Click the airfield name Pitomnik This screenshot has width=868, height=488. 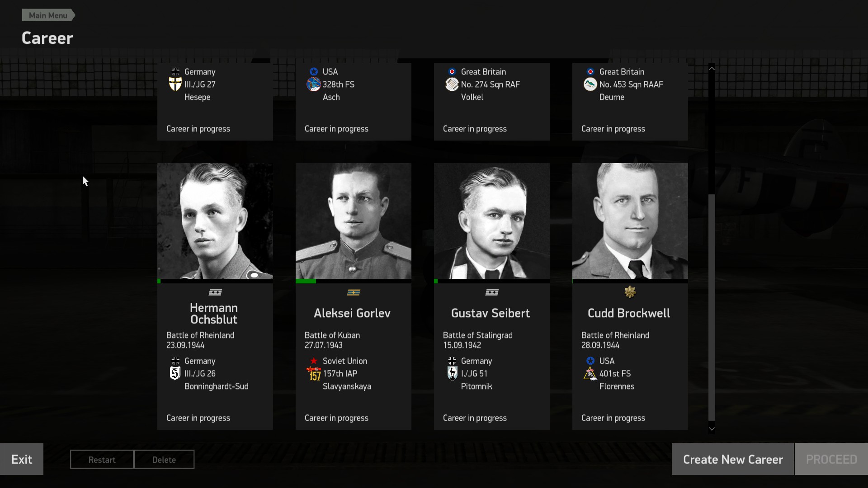(x=476, y=386)
